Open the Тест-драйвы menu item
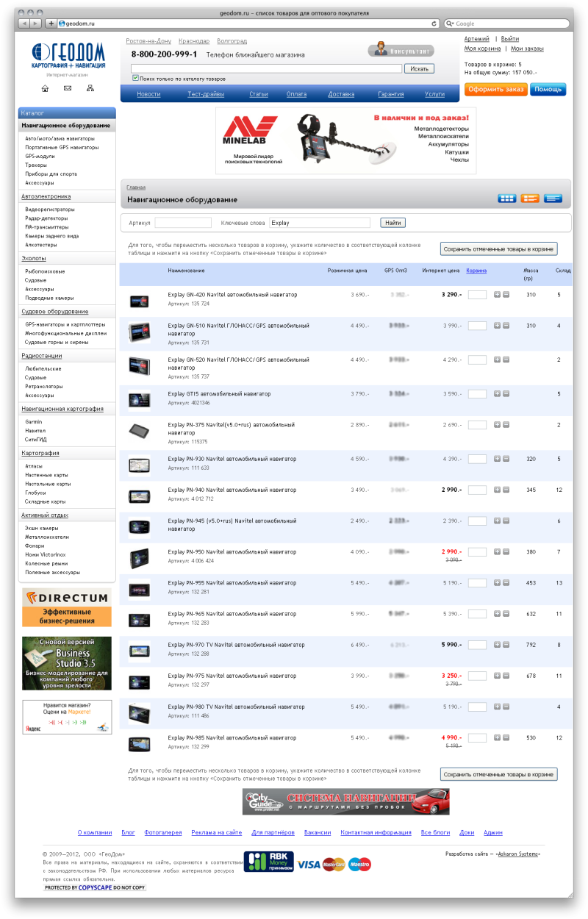This screenshot has width=588, height=919. [x=206, y=94]
